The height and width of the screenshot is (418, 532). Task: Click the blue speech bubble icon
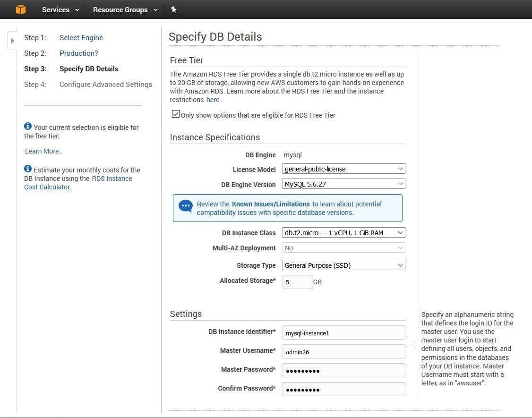click(186, 206)
